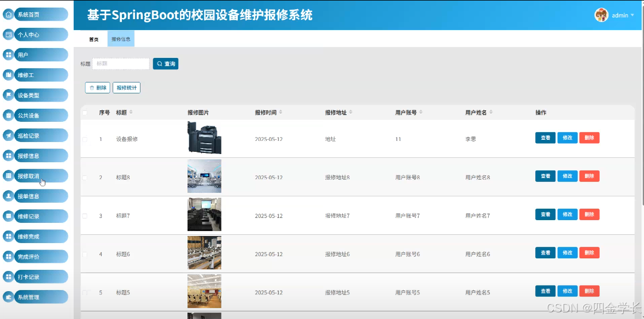Click 删除 for row 标题8

589,176
